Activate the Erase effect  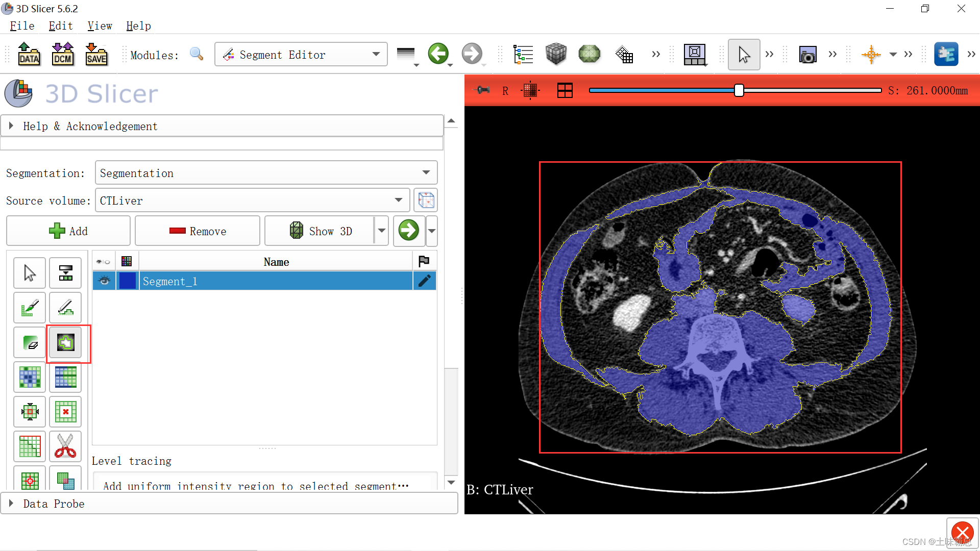(29, 343)
